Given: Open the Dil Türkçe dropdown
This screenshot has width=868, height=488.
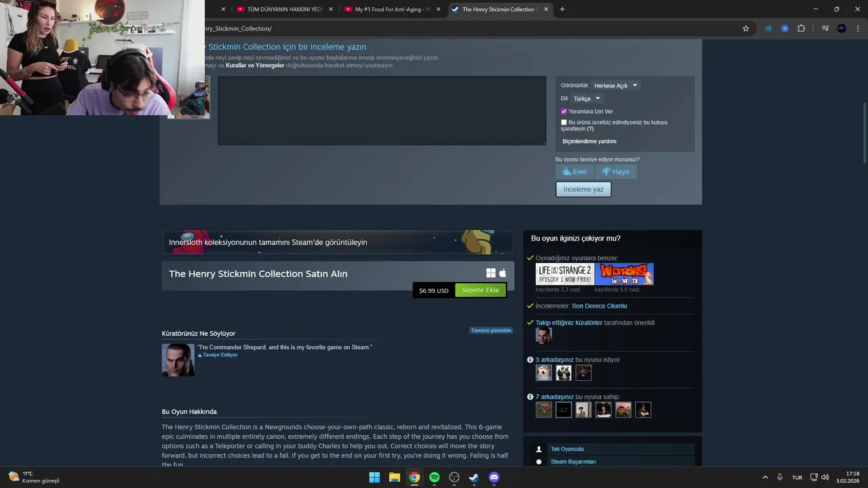Looking at the screenshot, I should (587, 99).
